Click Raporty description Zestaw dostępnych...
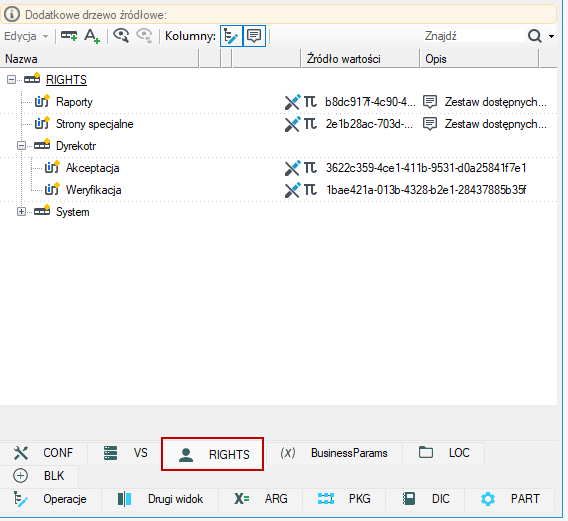 coord(496,102)
